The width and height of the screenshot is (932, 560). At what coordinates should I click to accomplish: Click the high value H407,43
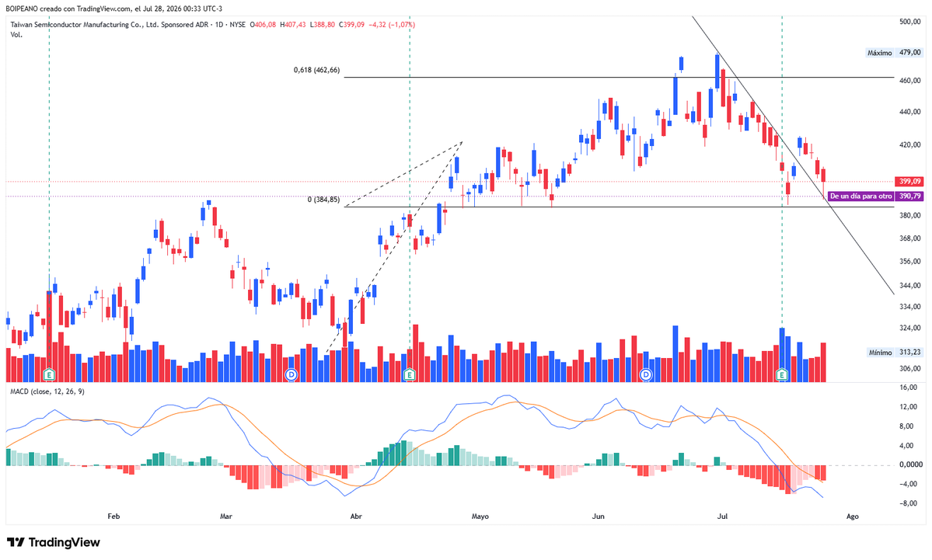coord(293,25)
